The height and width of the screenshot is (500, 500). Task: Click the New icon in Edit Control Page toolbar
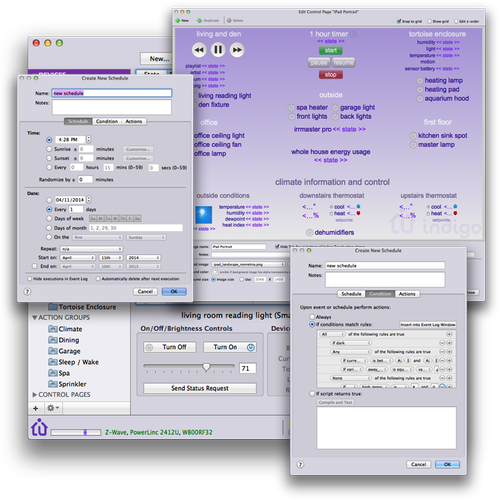tap(178, 21)
